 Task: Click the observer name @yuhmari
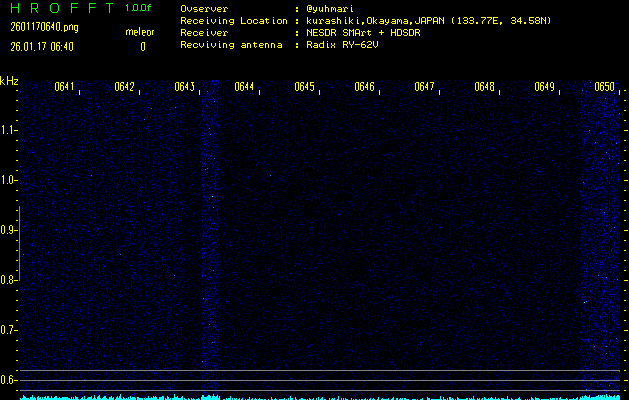pyautogui.click(x=330, y=9)
